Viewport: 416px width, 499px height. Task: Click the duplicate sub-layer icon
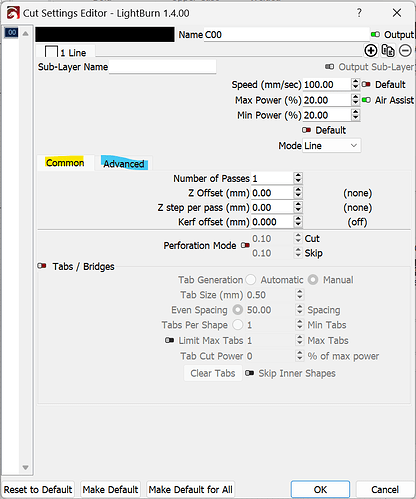click(x=388, y=51)
